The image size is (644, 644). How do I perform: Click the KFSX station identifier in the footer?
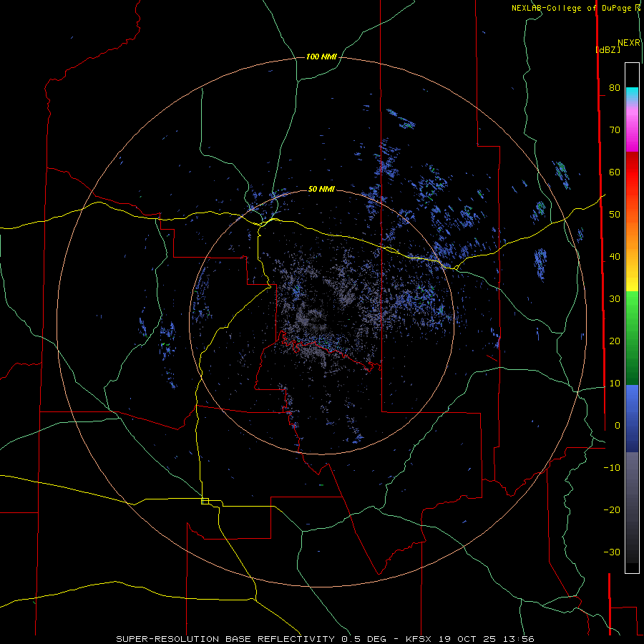[x=419, y=639]
